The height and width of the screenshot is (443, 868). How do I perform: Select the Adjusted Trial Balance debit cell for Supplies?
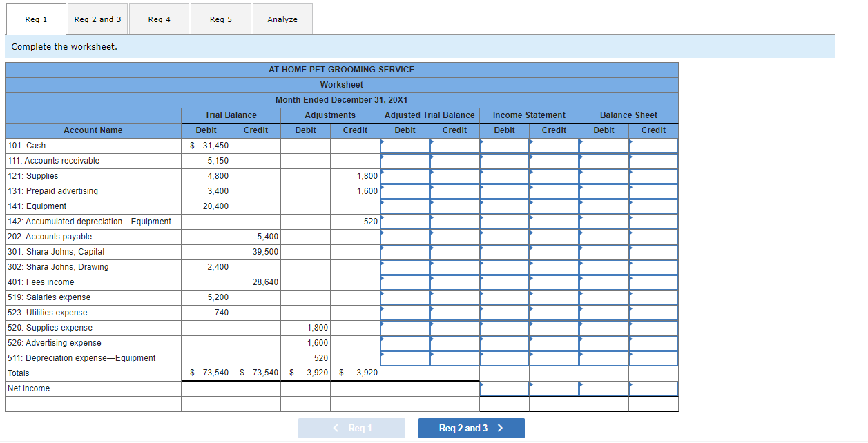coord(405,175)
